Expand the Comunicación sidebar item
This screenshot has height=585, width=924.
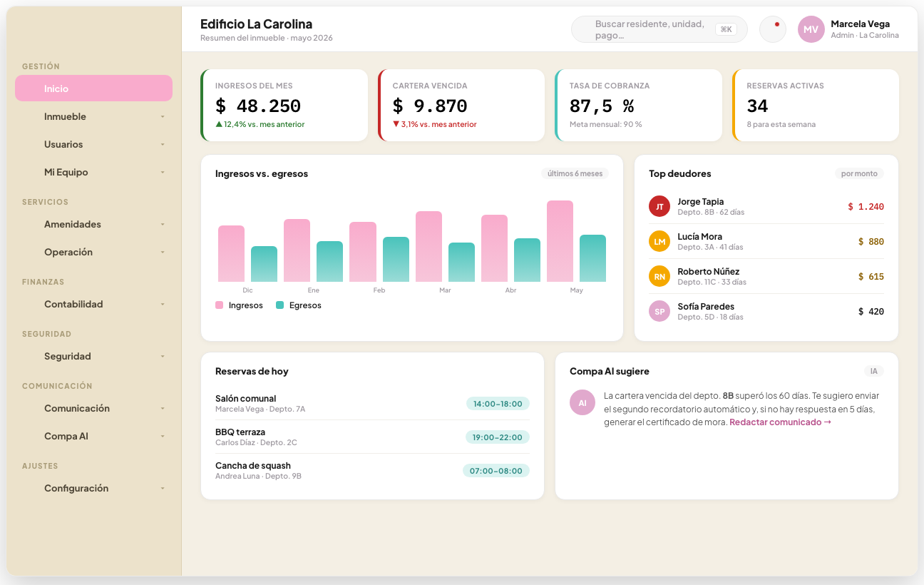click(x=93, y=408)
